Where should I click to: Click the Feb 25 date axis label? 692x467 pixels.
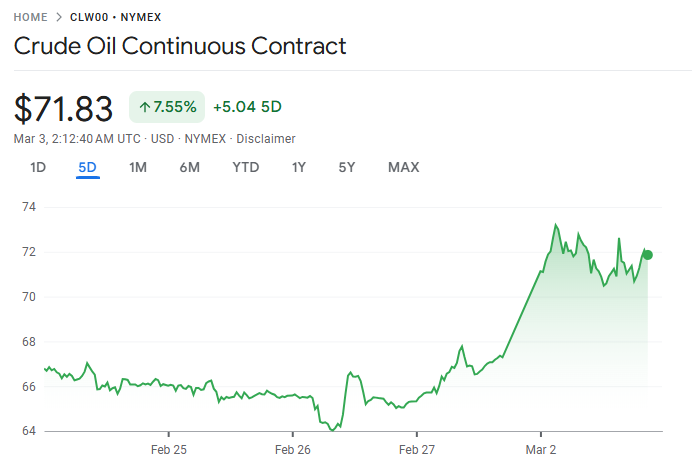(x=168, y=450)
